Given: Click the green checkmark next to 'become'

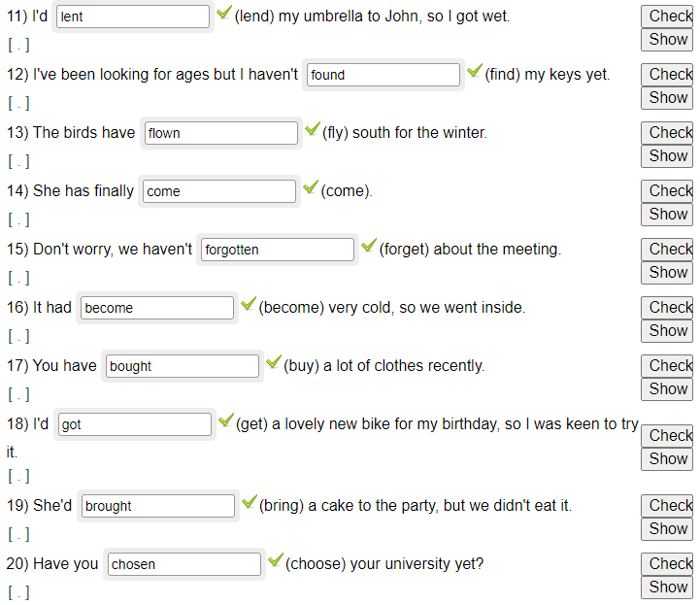Looking at the screenshot, I should (x=248, y=305).
